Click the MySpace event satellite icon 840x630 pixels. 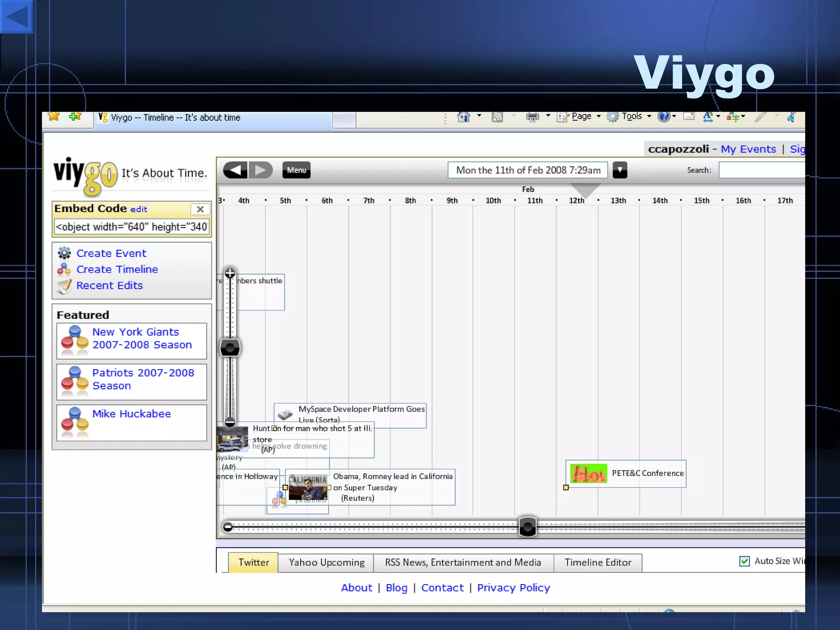[285, 415]
